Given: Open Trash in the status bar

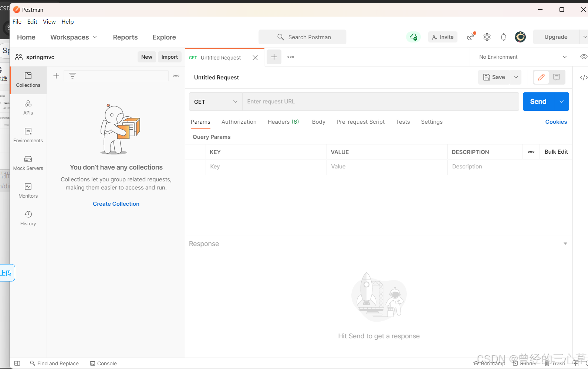Looking at the screenshot, I should pyautogui.click(x=555, y=363).
